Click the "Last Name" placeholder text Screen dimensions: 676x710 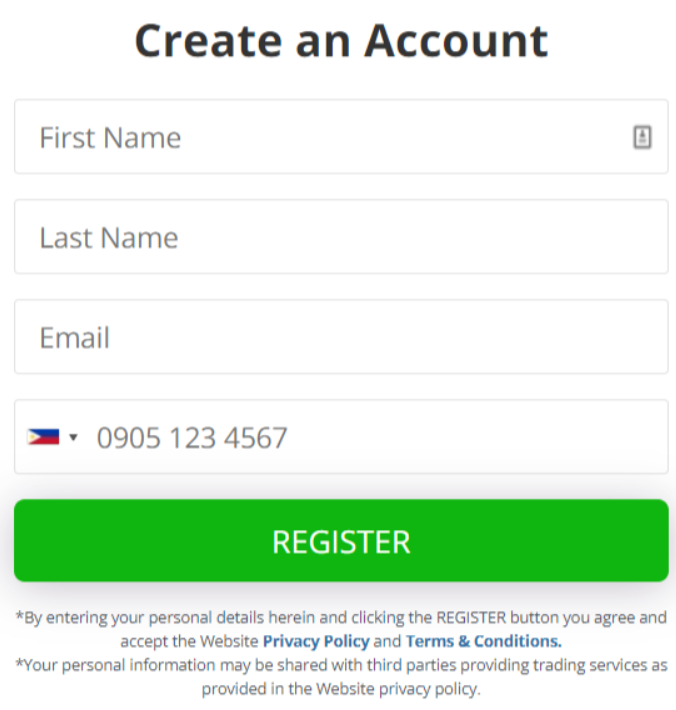(x=109, y=237)
